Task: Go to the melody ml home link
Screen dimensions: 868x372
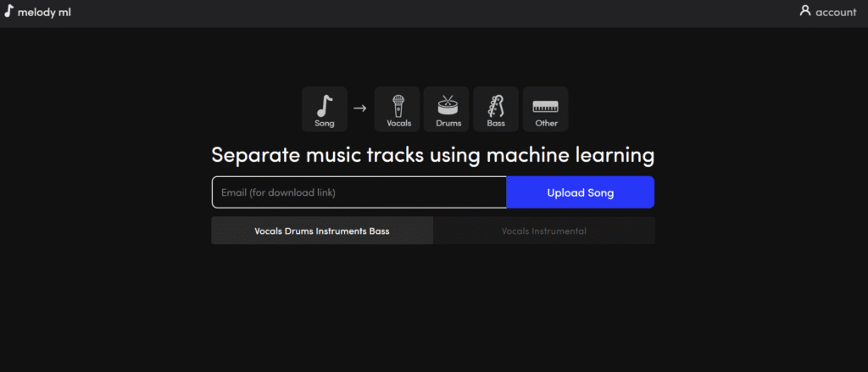Action: (44, 12)
